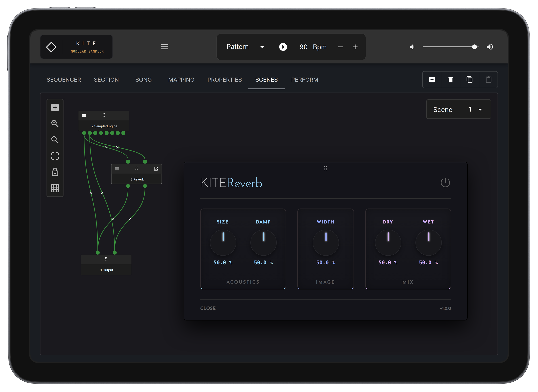Fit the node view to screen
Screen dimensions: 538x392
pos(55,156)
